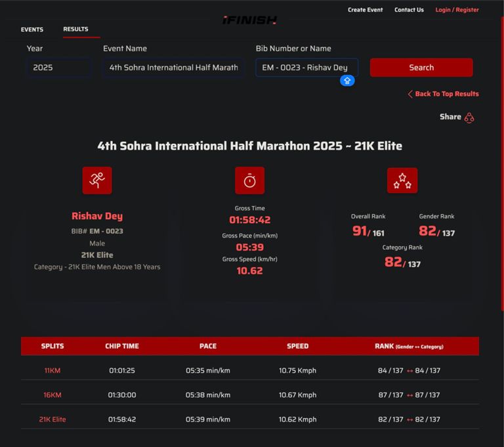Open the Events tab
This screenshot has width=504, height=447.
point(32,30)
